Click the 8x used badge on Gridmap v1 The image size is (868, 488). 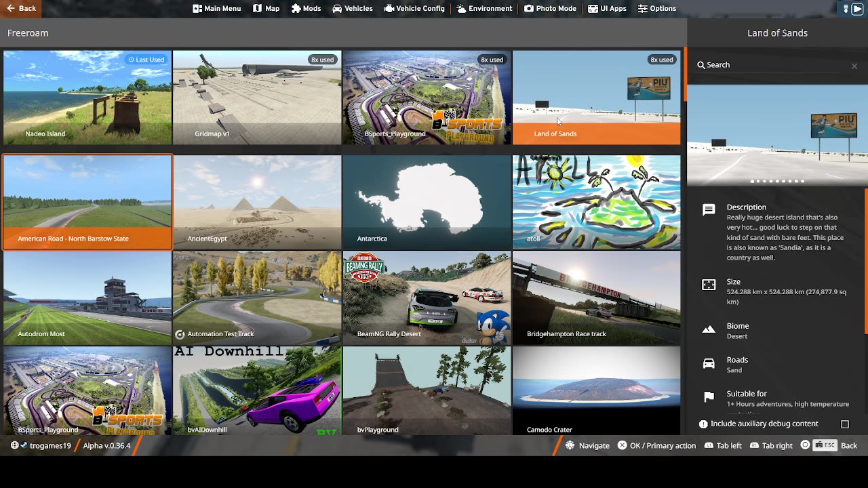pos(322,60)
